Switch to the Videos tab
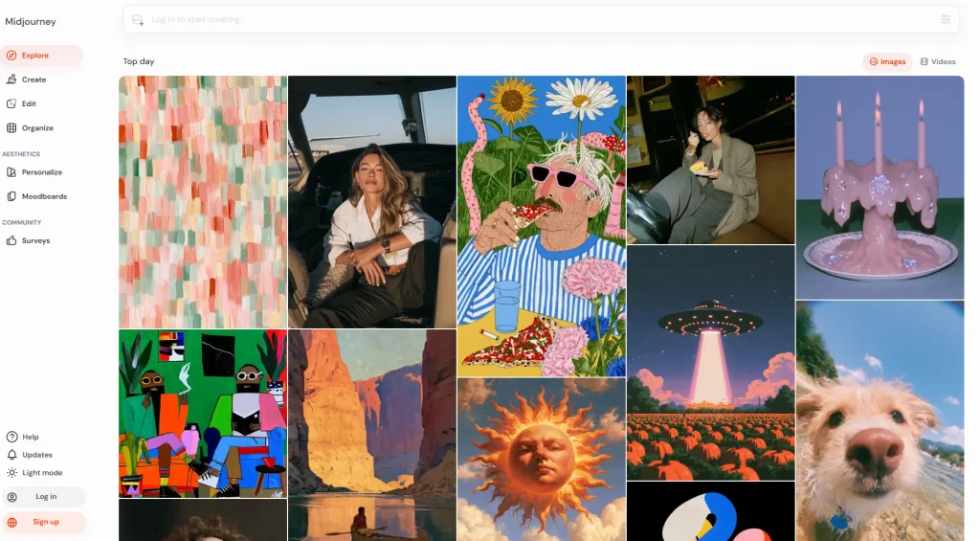Image resolution: width=980 pixels, height=541 pixels. (938, 61)
